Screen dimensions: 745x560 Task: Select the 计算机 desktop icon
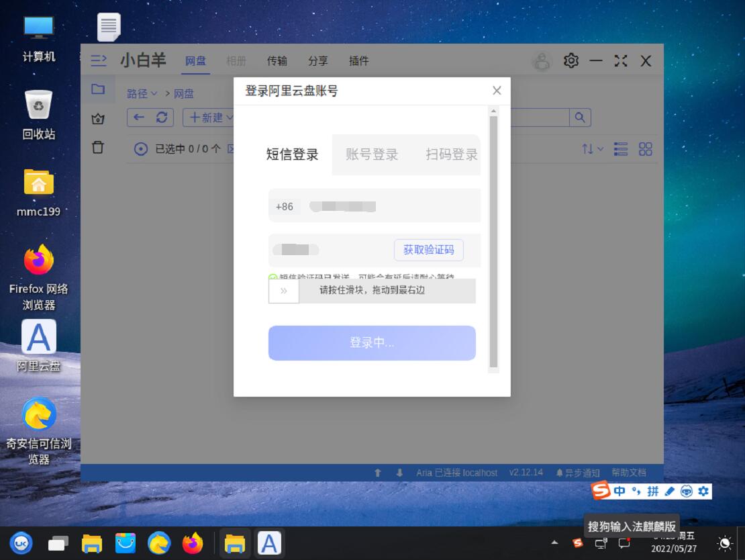[38, 39]
